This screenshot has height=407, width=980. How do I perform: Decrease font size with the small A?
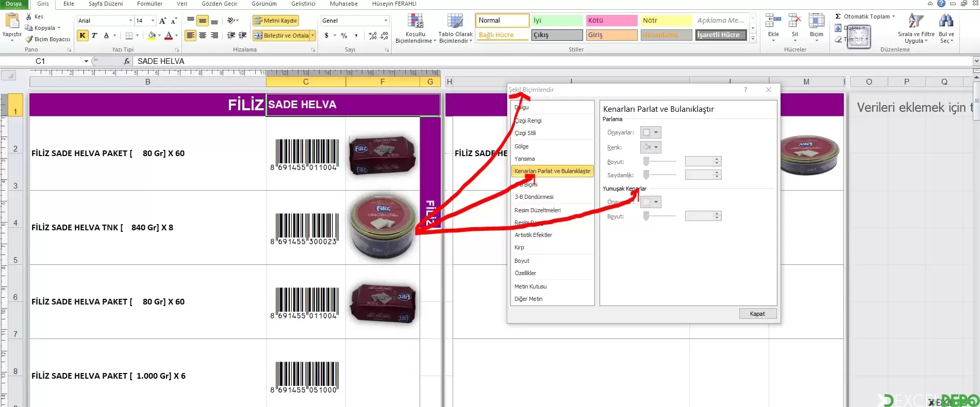coord(174,21)
